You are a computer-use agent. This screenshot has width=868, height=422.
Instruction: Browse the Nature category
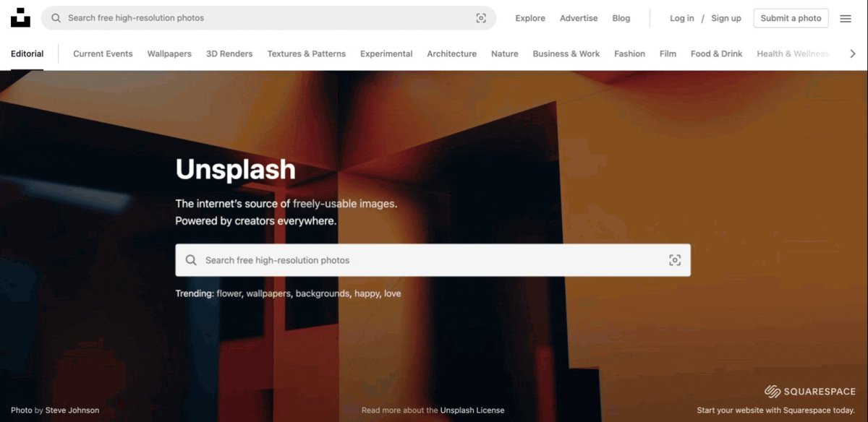coord(505,53)
